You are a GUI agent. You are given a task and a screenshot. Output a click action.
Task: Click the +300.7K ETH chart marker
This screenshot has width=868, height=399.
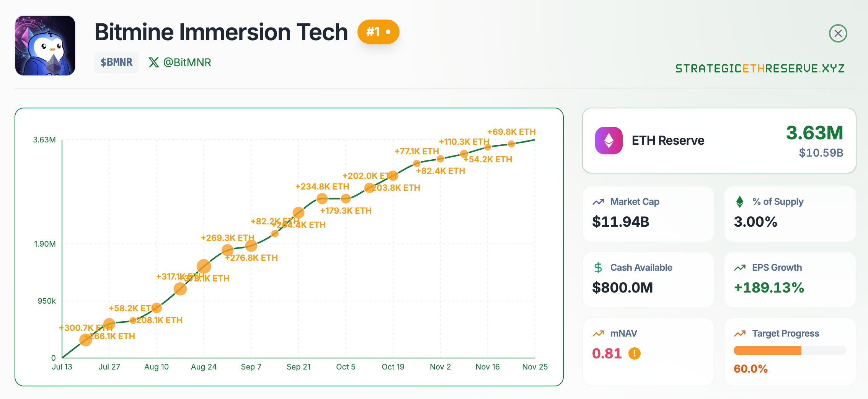click(86, 339)
